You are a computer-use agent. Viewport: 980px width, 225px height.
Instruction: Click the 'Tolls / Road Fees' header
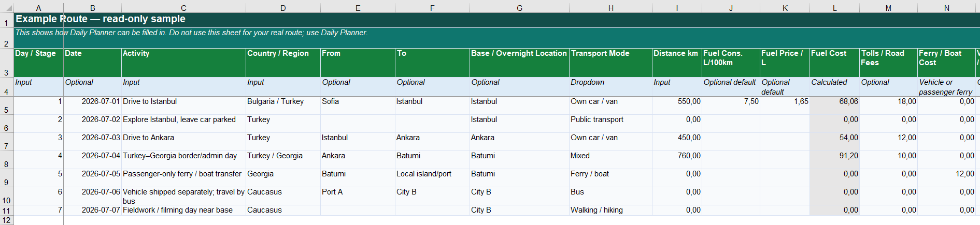pyautogui.click(x=888, y=63)
